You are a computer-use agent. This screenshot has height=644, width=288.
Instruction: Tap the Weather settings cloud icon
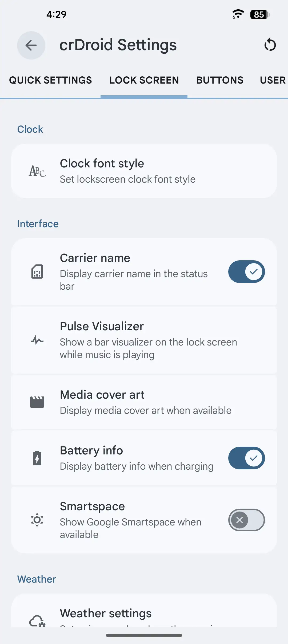coord(37,621)
